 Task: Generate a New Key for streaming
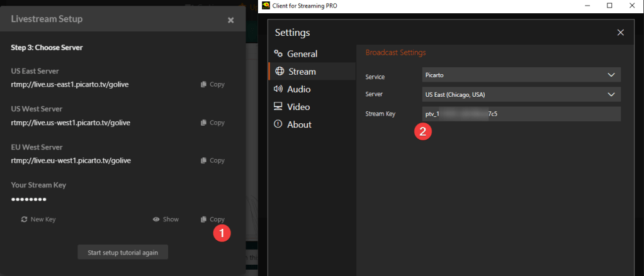pos(38,219)
